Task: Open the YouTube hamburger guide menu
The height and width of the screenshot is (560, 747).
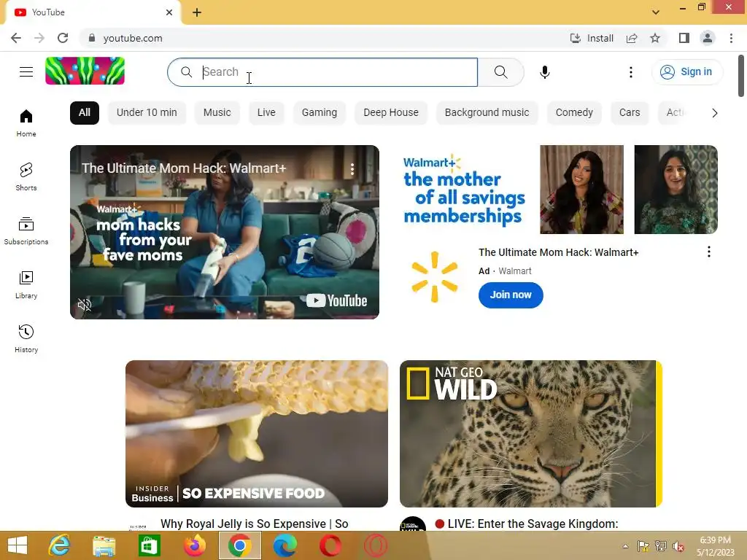Action: tap(26, 72)
